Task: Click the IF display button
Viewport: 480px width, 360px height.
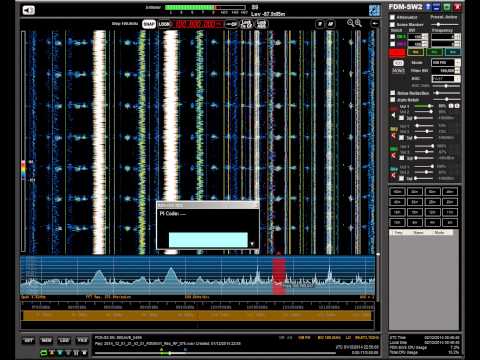Action: click(x=320, y=24)
